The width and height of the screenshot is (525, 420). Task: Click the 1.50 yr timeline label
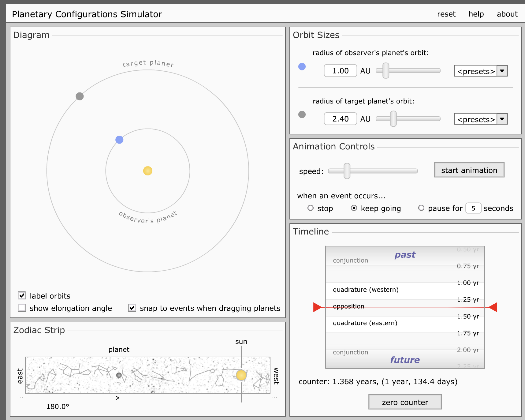click(x=468, y=316)
